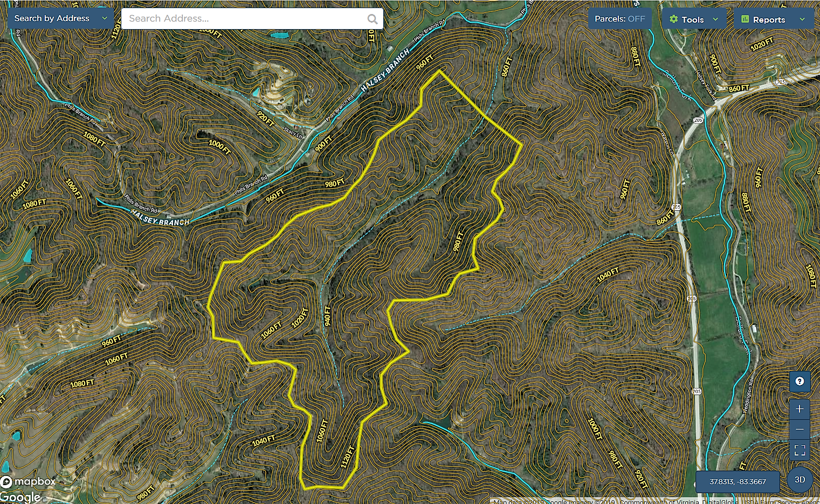Image resolution: width=820 pixels, height=504 pixels.
Task: Click the map attribution text at bottom
Action: [x=655, y=501]
